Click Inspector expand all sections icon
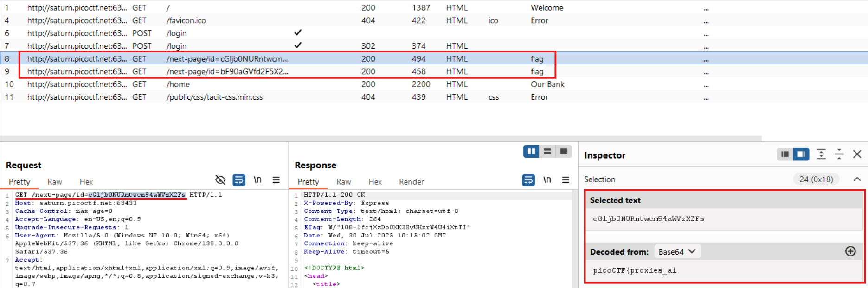 pyautogui.click(x=821, y=154)
